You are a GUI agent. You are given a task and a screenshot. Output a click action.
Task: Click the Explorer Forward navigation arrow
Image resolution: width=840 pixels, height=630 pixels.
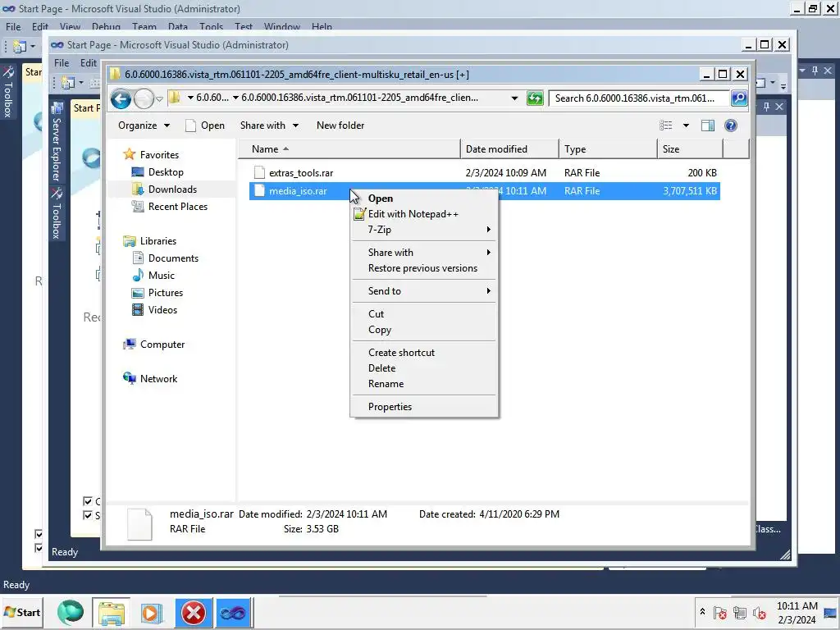(144, 98)
